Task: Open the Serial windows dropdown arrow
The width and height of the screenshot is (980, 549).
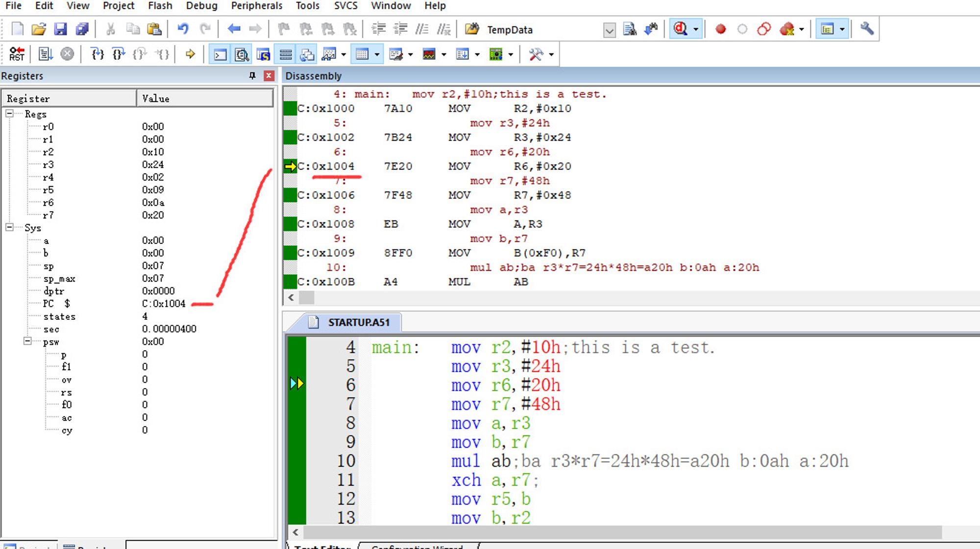Action: click(411, 54)
